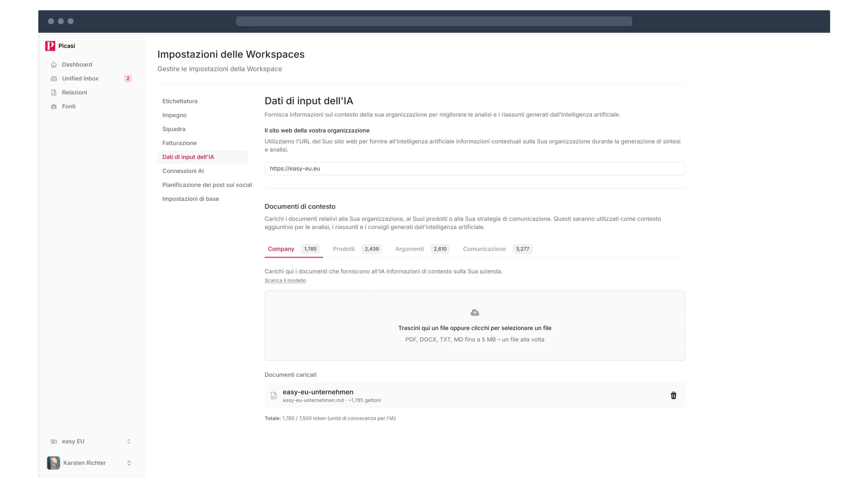The image size is (868, 488).
Task: Click the easy-eu-unternehmen.md file detail text
Action: click(332, 400)
